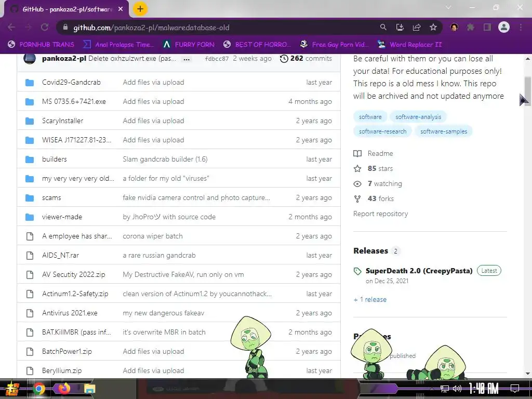Click the file icon beside BatchPower1.zip
Viewport: 532px width, 399px height.
(30, 352)
